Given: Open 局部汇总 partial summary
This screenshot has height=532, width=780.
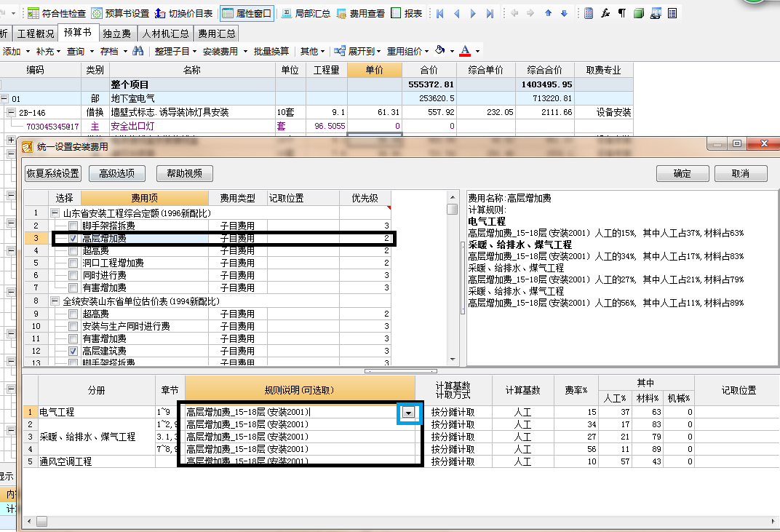Looking at the screenshot, I should click(306, 13).
